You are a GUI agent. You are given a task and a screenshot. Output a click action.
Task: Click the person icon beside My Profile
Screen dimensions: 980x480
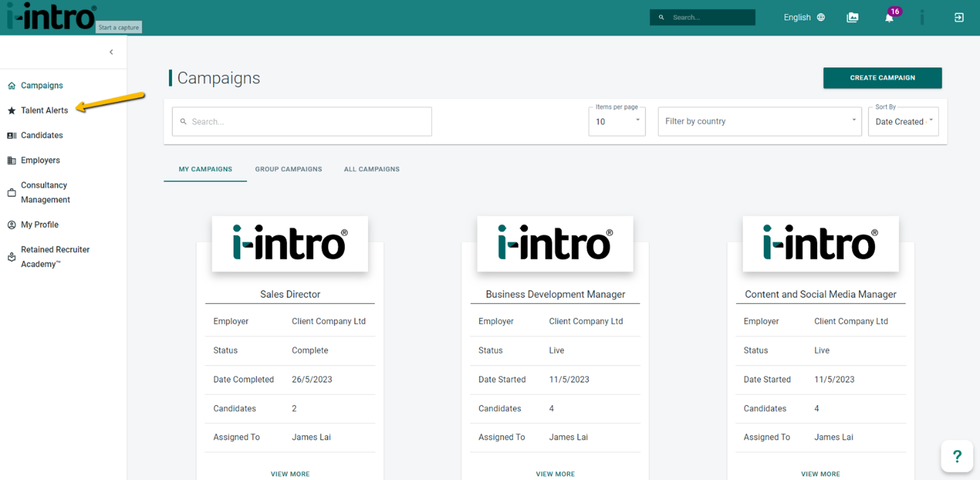point(12,225)
